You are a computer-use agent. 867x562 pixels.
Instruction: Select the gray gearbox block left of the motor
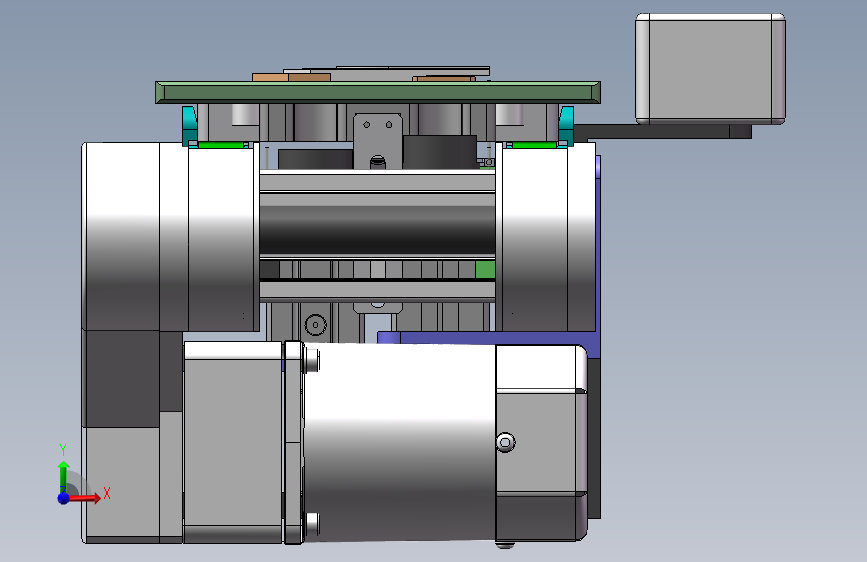[x=233, y=442]
